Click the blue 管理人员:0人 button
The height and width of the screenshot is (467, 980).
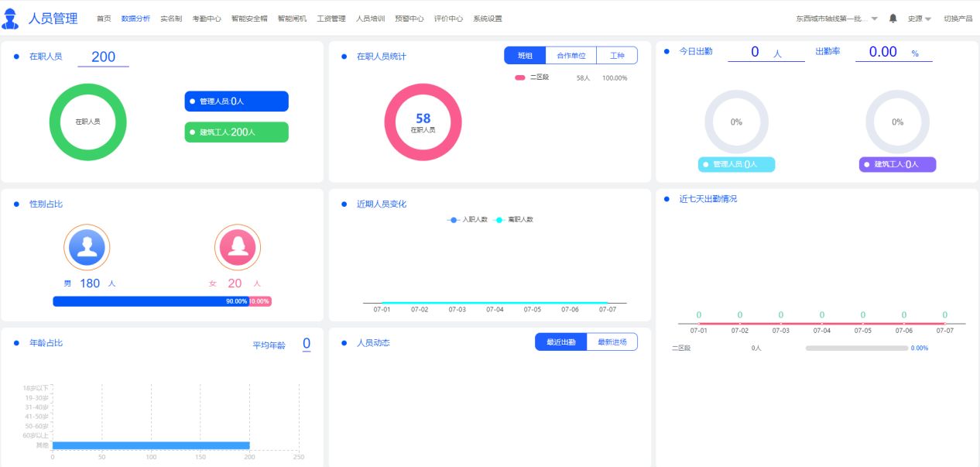(x=236, y=101)
